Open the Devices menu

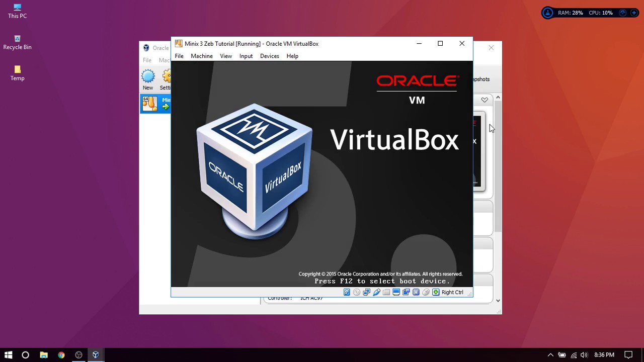pyautogui.click(x=270, y=56)
